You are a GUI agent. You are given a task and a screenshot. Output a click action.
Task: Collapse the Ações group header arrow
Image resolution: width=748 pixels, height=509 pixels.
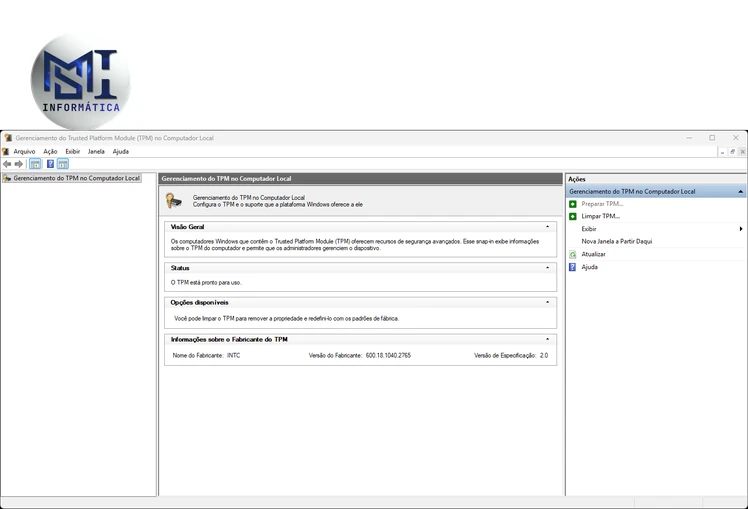pyautogui.click(x=740, y=192)
